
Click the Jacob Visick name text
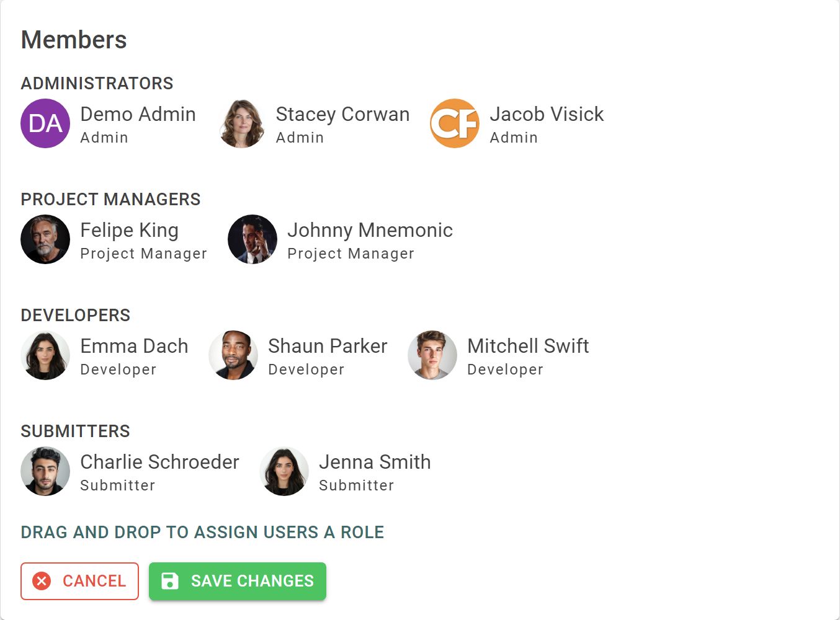tap(547, 114)
